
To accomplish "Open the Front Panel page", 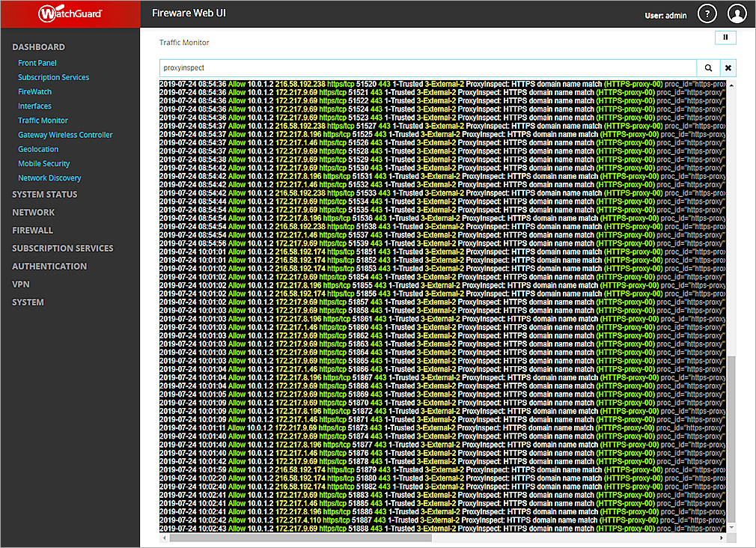I will pyautogui.click(x=38, y=63).
